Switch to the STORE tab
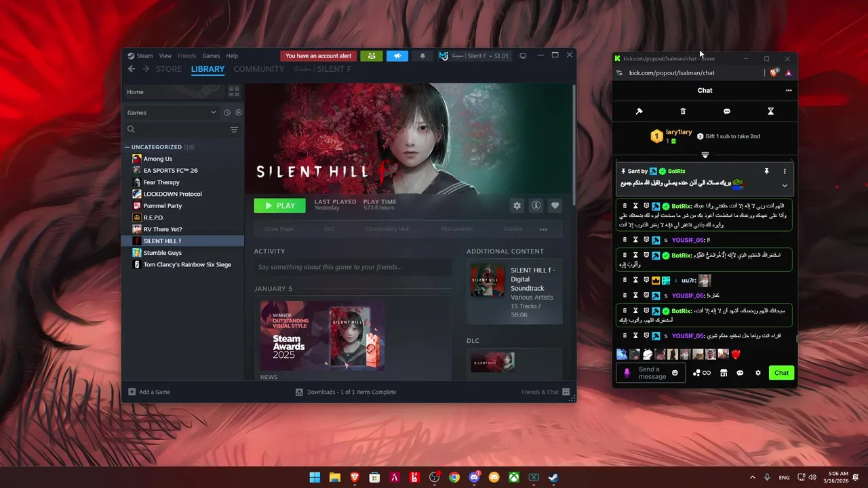 pyautogui.click(x=169, y=69)
